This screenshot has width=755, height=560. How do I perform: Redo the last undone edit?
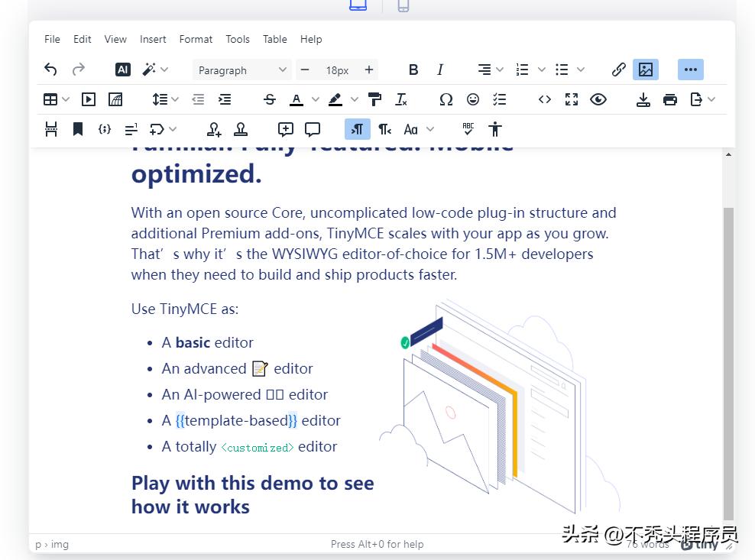coord(78,70)
